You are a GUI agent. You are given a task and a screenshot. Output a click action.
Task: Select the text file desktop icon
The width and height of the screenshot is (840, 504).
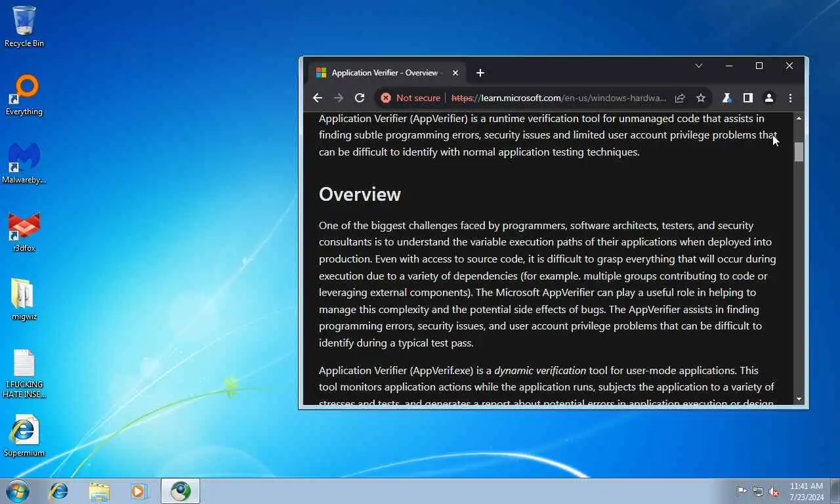tap(24, 374)
